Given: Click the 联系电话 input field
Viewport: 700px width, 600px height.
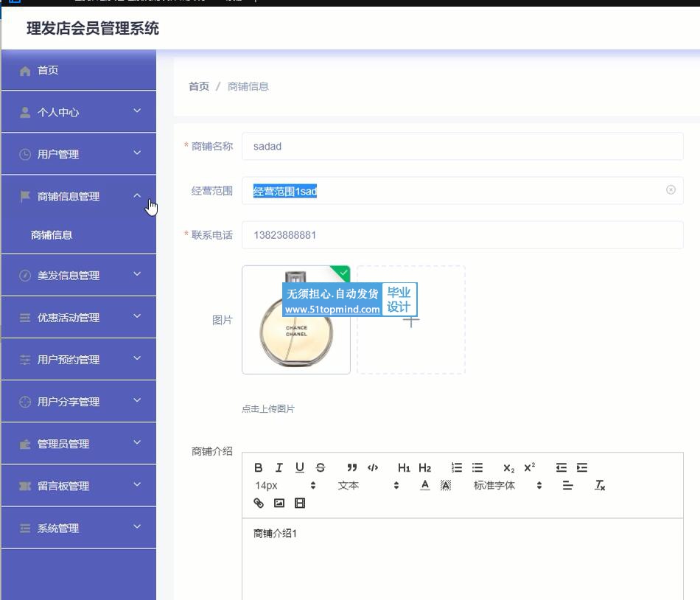Looking at the screenshot, I should (x=462, y=235).
